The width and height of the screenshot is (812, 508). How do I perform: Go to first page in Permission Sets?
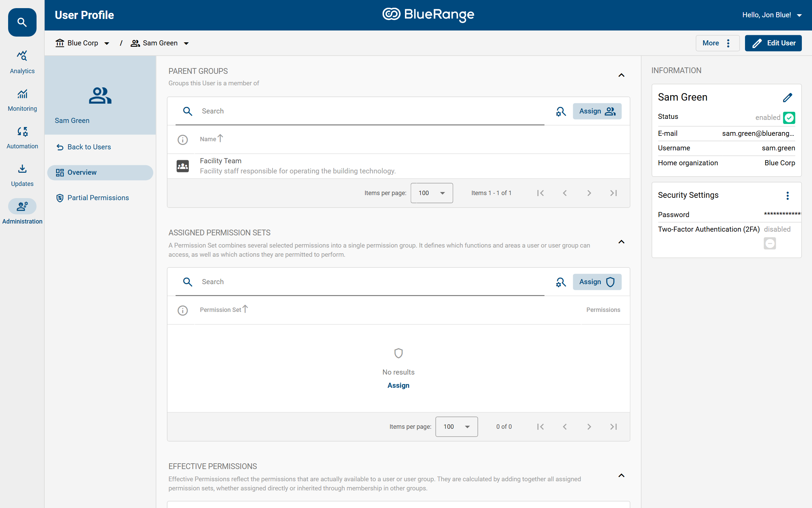540,427
